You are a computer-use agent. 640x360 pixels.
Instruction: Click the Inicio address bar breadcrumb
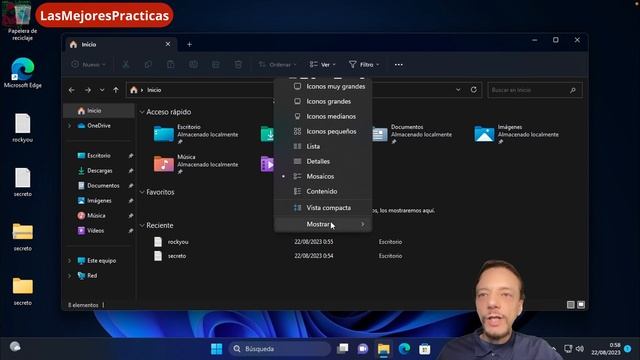[x=154, y=90]
